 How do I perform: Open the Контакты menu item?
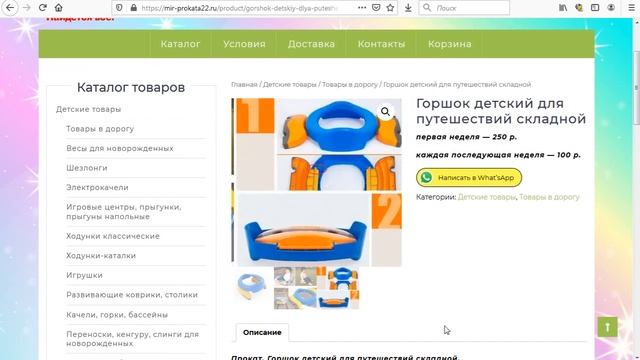pos(381,44)
